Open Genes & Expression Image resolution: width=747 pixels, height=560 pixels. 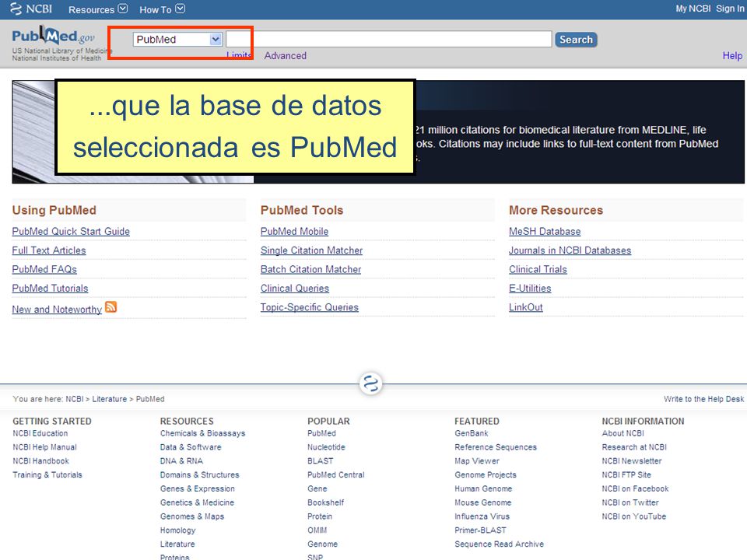pyautogui.click(x=198, y=488)
